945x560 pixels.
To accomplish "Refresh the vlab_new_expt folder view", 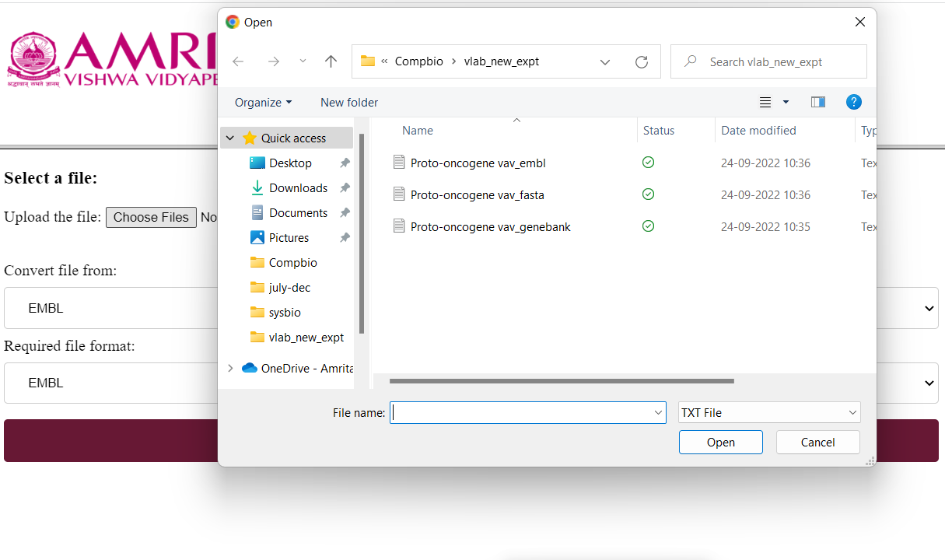I will [642, 61].
